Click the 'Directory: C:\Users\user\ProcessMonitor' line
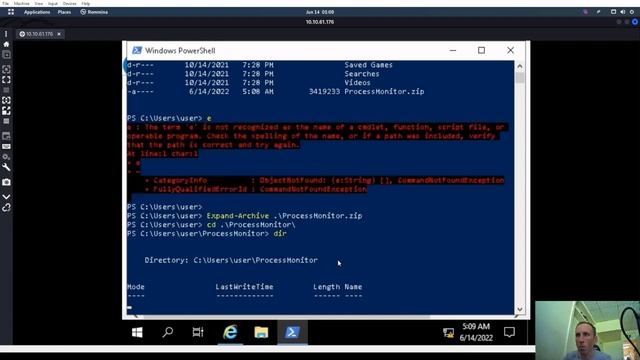 (x=231, y=260)
